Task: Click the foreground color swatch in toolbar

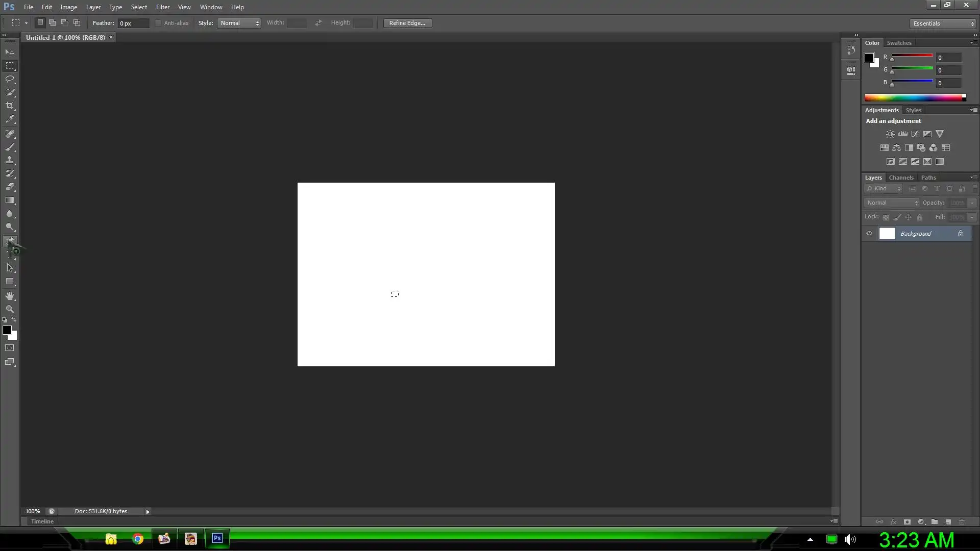Action: click(7, 330)
